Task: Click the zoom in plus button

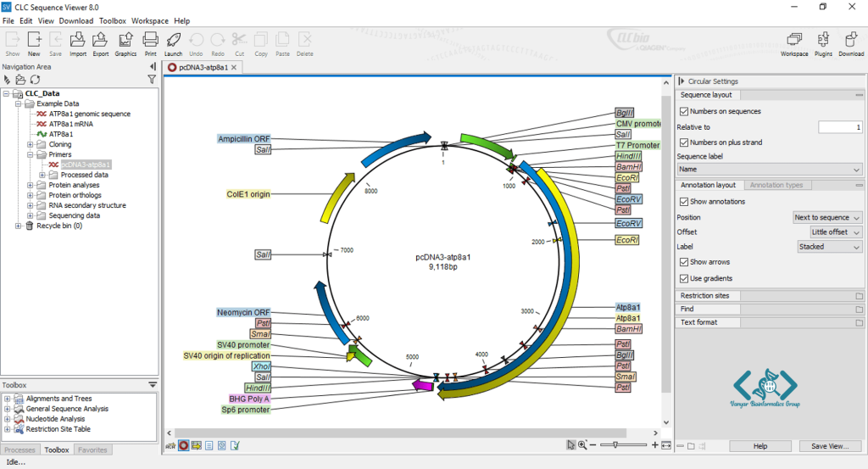Action: [x=655, y=445]
